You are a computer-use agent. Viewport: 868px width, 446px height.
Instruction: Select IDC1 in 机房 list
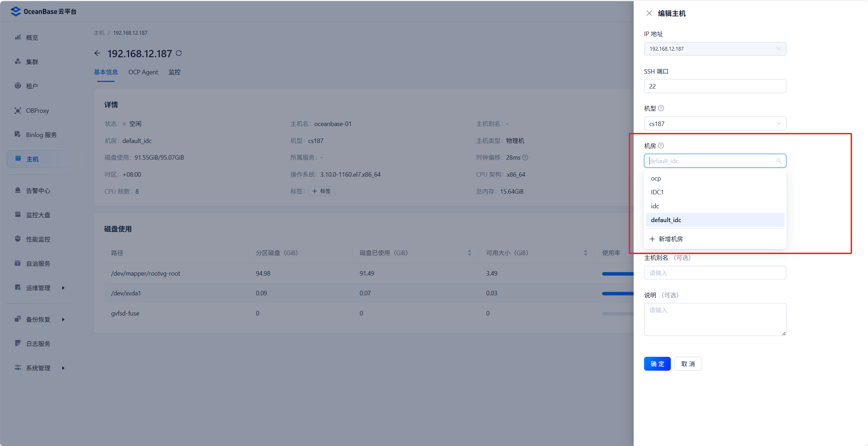pyautogui.click(x=715, y=192)
